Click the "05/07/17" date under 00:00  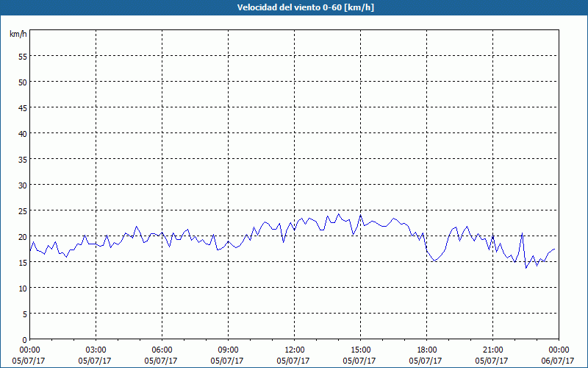point(29,361)
